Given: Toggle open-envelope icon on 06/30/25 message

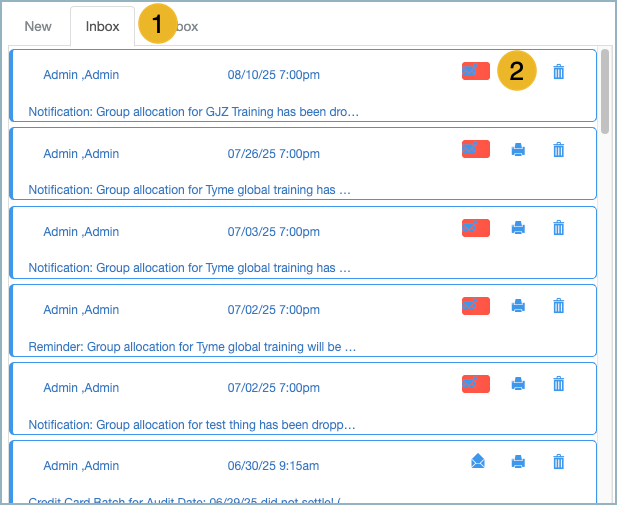Looking at the screenshot, I should (x=478, y=461).
